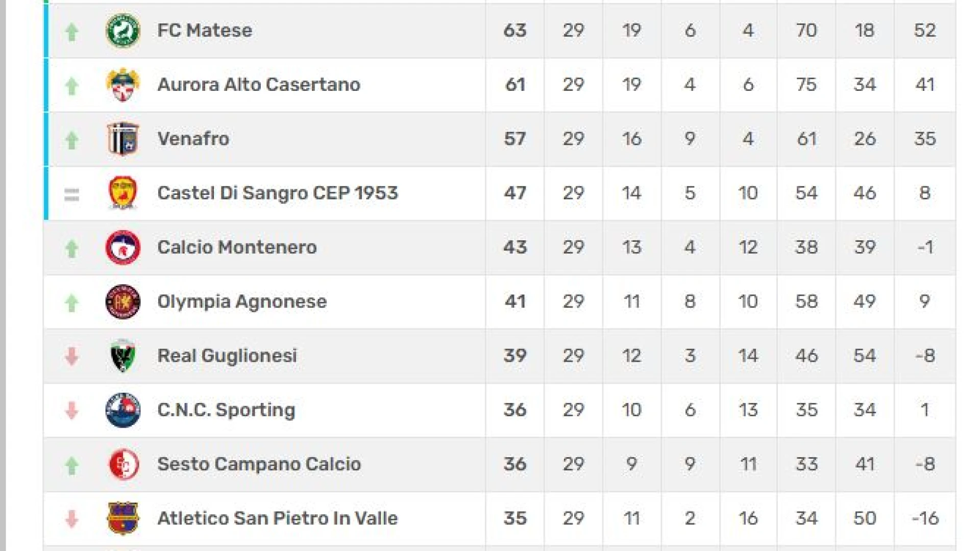Click the Aurora Alto Casertano club logo
Image resolution: width=980 pixels, height=551 pixels.
(122, 85)
